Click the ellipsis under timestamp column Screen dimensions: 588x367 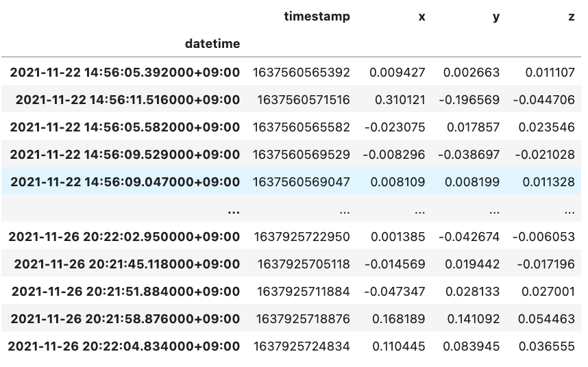(x=345, y=212)
